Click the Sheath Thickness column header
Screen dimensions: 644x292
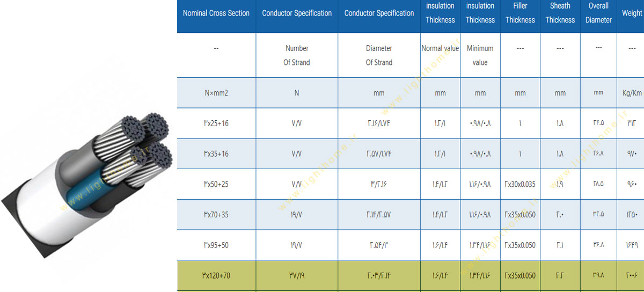pos(560,13)
